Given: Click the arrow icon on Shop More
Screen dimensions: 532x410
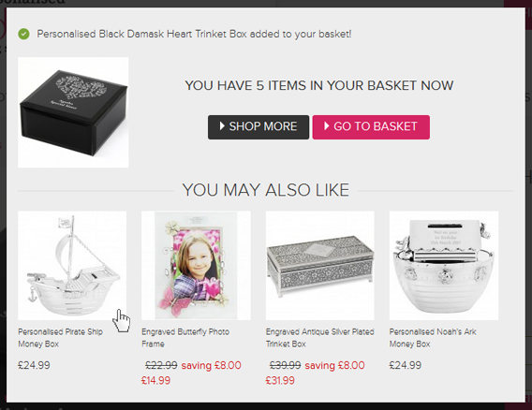Looking at the screenshot, I should [222, 126].
